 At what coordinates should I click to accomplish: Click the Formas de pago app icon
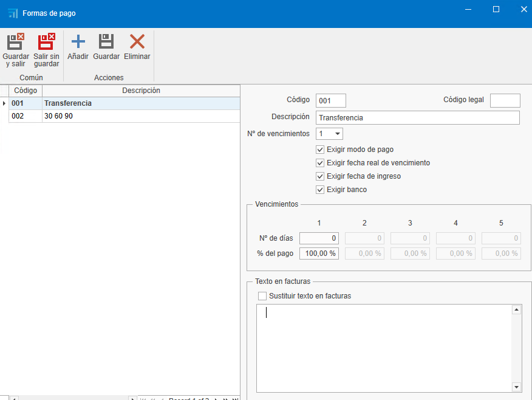13,13
